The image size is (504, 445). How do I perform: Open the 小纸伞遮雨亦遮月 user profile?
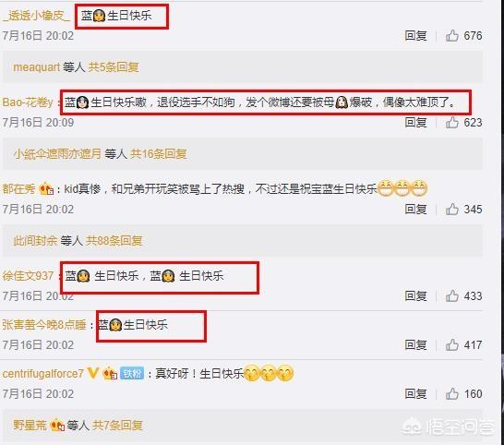click(57, 154)
